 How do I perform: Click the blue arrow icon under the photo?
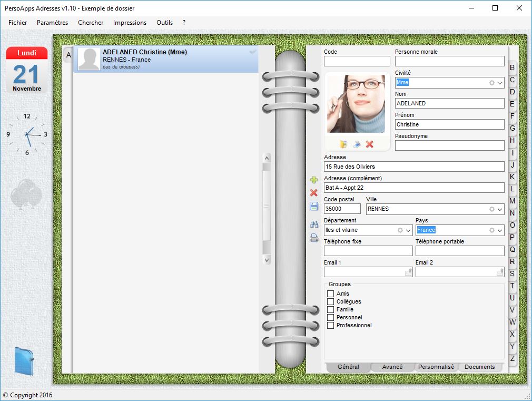356,144
